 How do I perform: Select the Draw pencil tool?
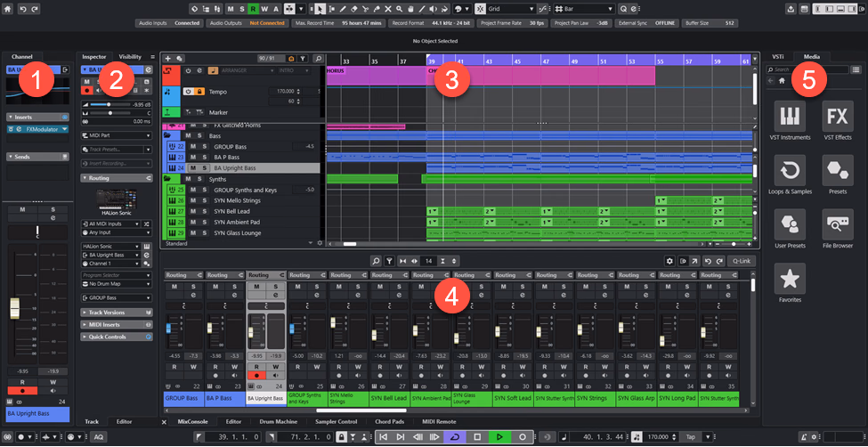[344, 9]
